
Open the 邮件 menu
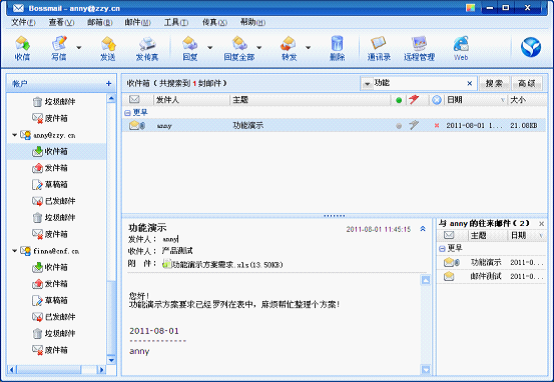pyautogui.click(x=137, y=23)
